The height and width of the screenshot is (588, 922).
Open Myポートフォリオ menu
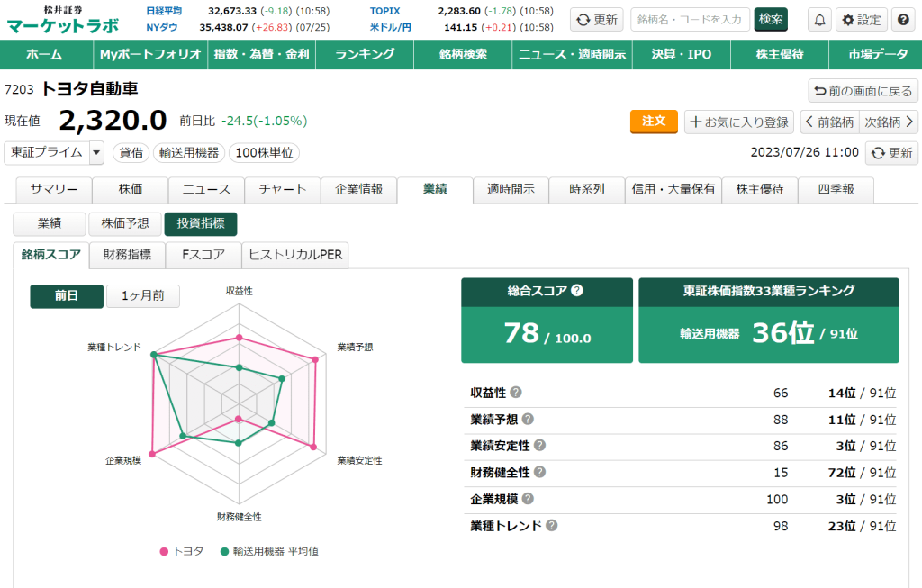(150, 55)
